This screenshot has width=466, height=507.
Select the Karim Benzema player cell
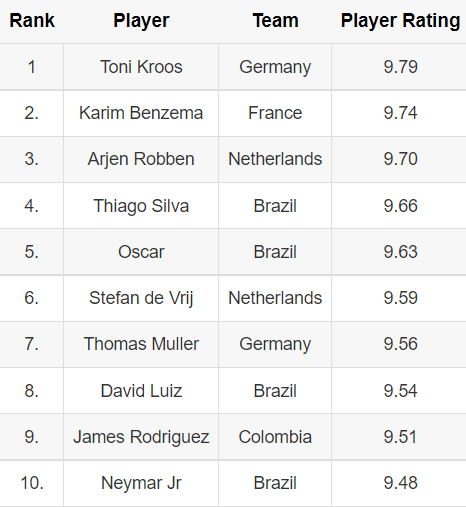pos(141,113)
